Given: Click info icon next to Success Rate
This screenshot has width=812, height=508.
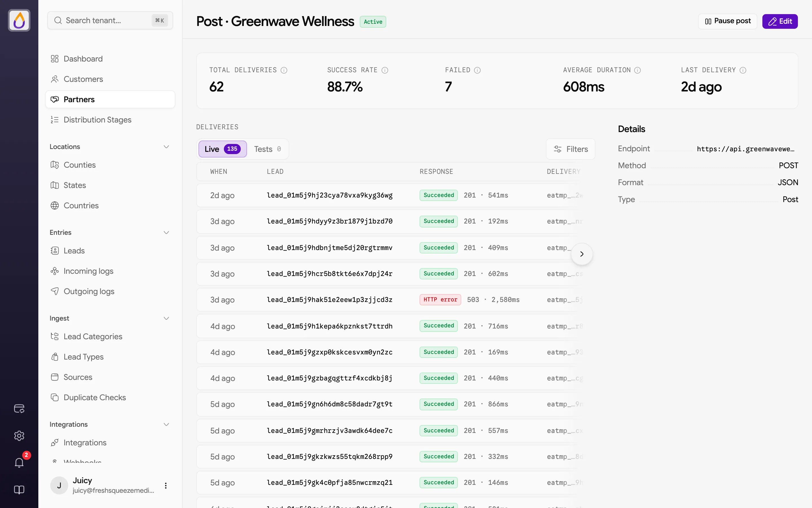Looking at the screenshot, I should pos(385,70).
